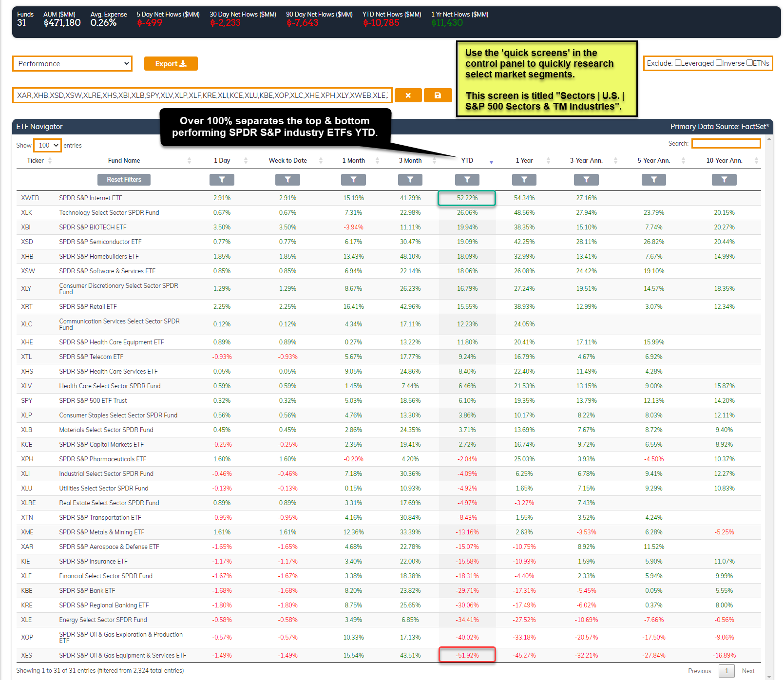Click XWEB YTD value 52.22%

[467, 198]
